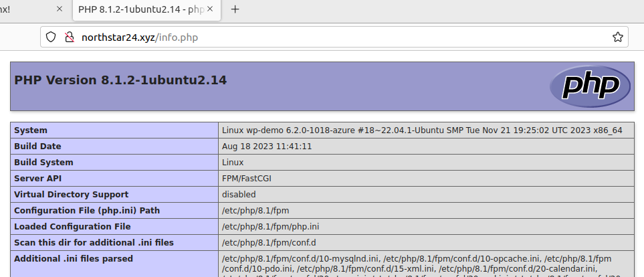Select the disabled value

click(x=239, y=195)
